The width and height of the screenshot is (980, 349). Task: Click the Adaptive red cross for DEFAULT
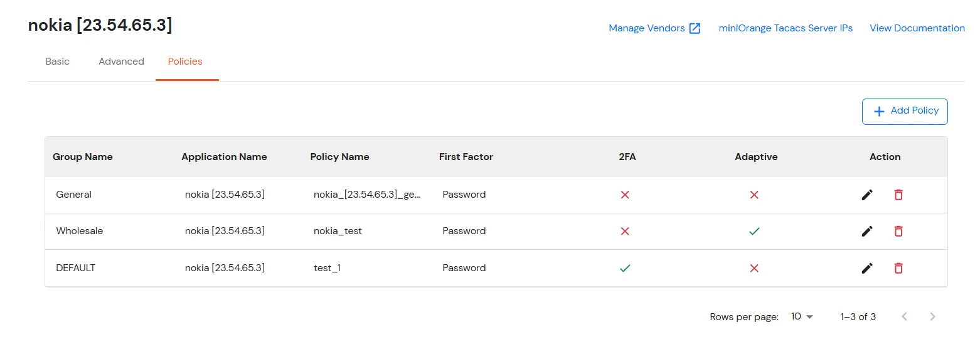click(754, 268)
